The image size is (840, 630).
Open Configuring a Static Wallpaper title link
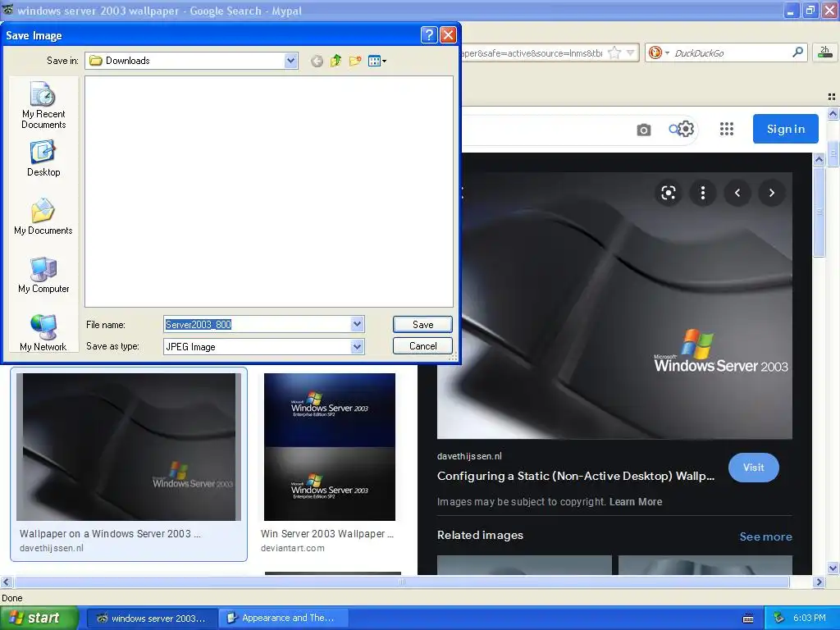575,476
